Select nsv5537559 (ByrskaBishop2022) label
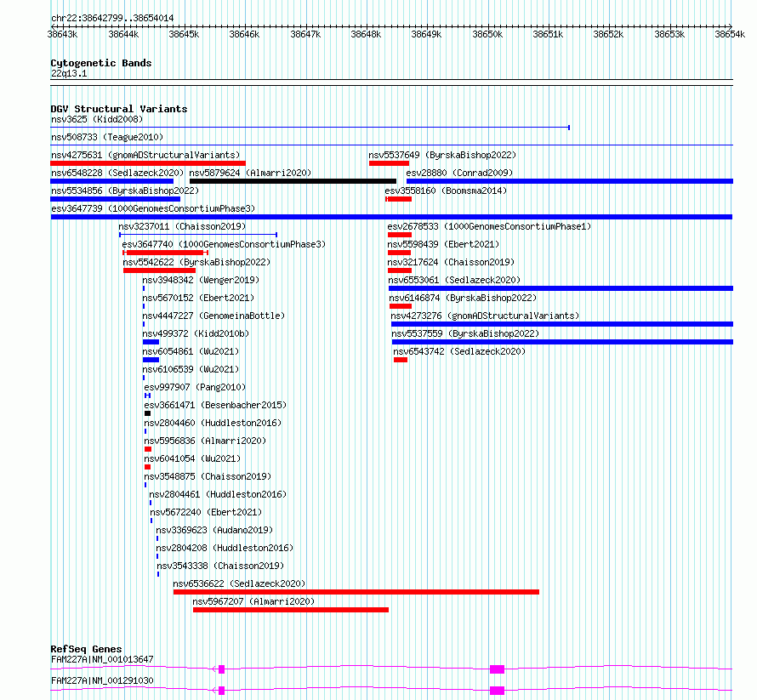 465,333
